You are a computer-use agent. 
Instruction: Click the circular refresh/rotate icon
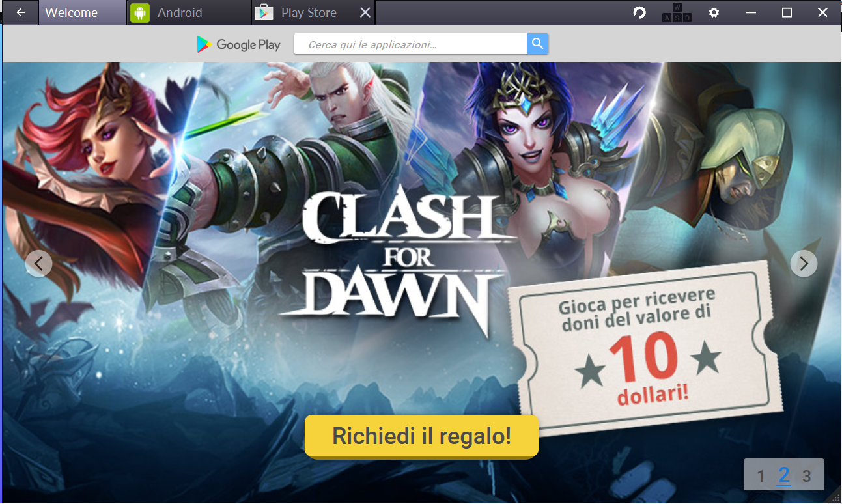[639, 12]
